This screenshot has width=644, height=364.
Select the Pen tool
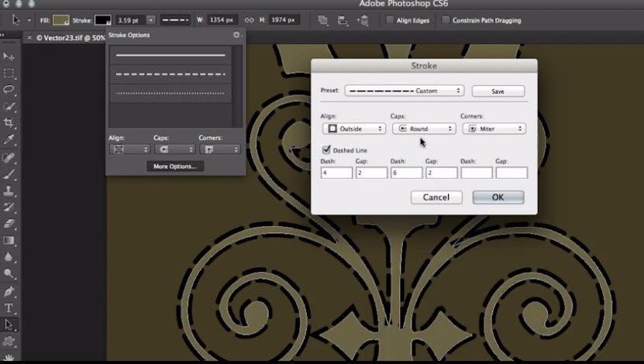click(x=9, y=291)
